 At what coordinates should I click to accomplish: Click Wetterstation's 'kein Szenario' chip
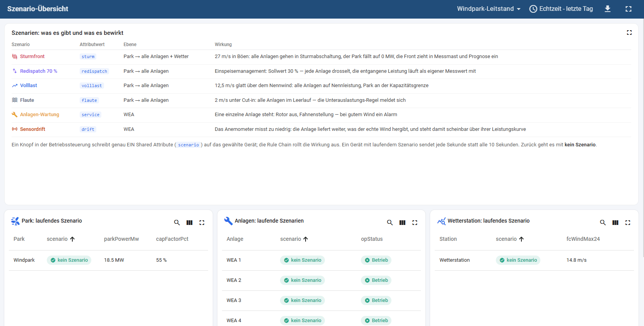coord(518,260)
